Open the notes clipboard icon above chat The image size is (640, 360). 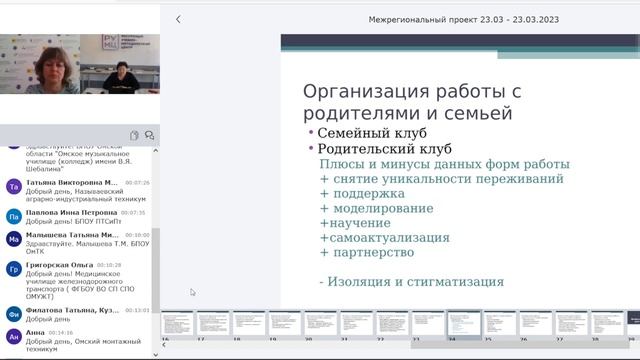pyautogui.click(x=134, y=135)
